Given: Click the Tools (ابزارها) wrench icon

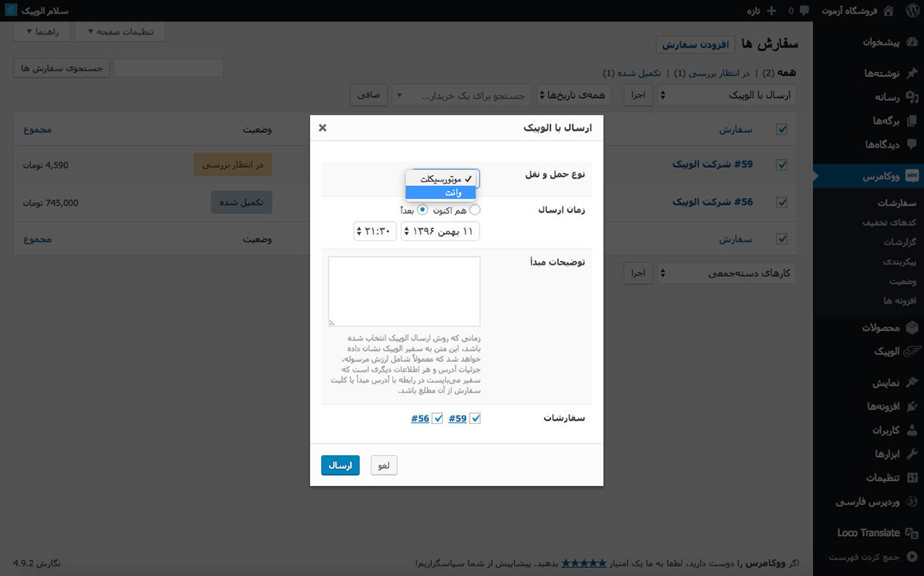Looking at the screenshot, I should pyautogui.click(x=912, y=454).
